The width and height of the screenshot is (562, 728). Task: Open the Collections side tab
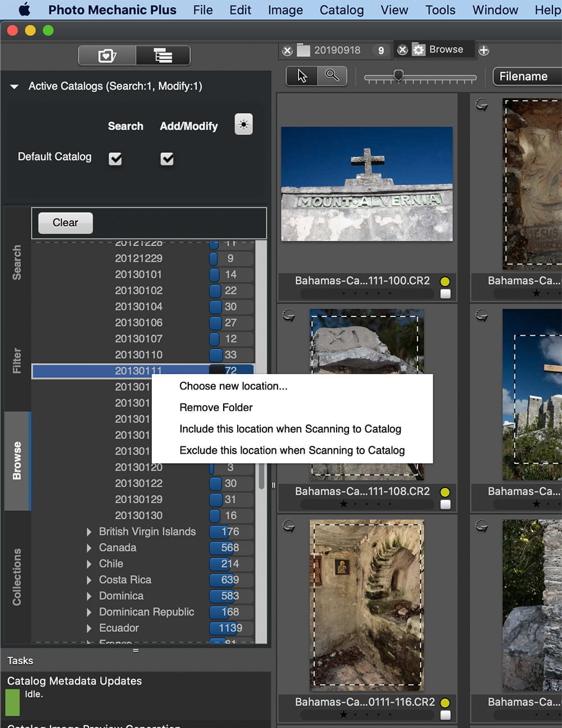[x=17, y=577]
